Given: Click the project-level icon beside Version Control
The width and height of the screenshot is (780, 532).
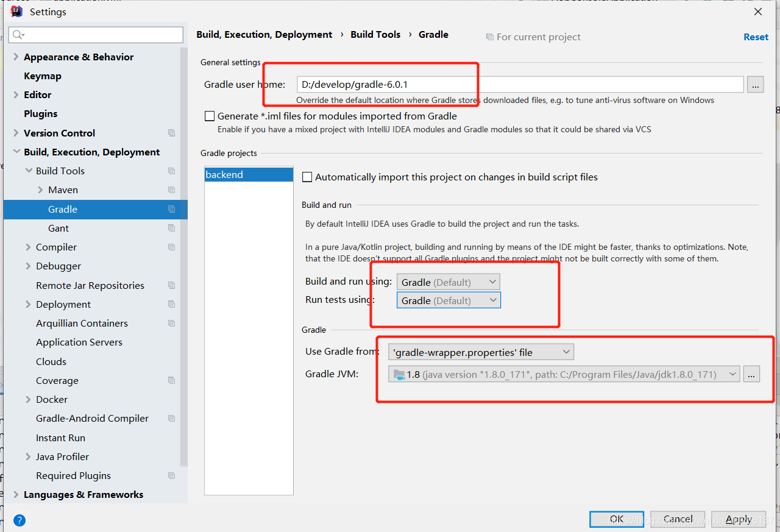Looking at the screenshot, I should point(172,133).
